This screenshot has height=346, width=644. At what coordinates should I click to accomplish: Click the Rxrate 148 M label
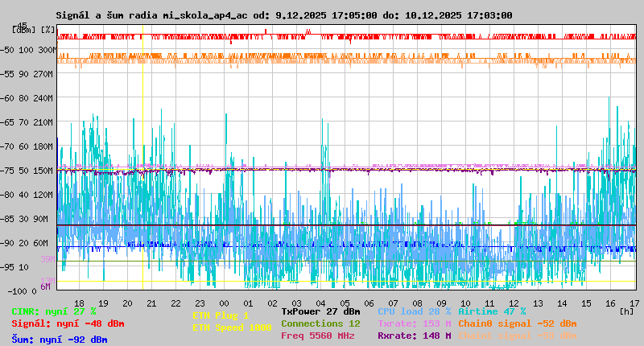pos(414,336)
